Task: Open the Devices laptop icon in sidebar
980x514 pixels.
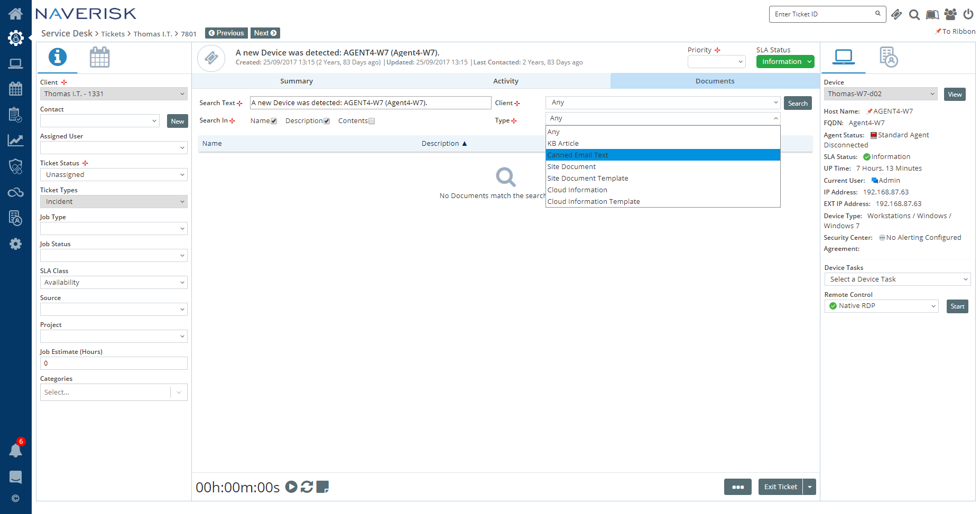Action: pyautogui.click(x=15, y=64)
